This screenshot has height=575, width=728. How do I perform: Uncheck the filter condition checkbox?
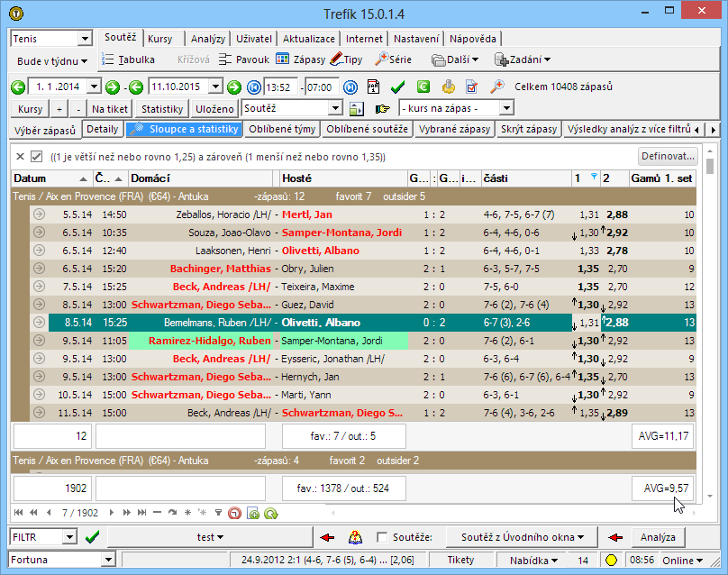click(37, 156)
